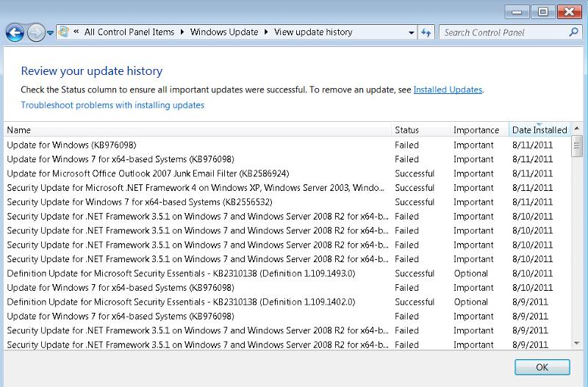Click All Control Panel Items breadcrumb

pyautogui.click(x=129, y=32)
